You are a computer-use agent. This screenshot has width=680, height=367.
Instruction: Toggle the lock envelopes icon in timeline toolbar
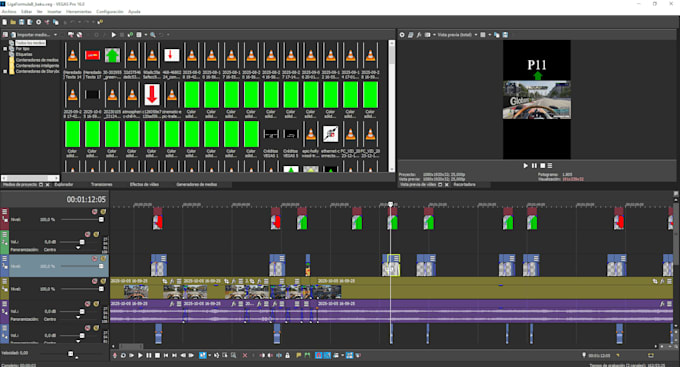(287, 355)
